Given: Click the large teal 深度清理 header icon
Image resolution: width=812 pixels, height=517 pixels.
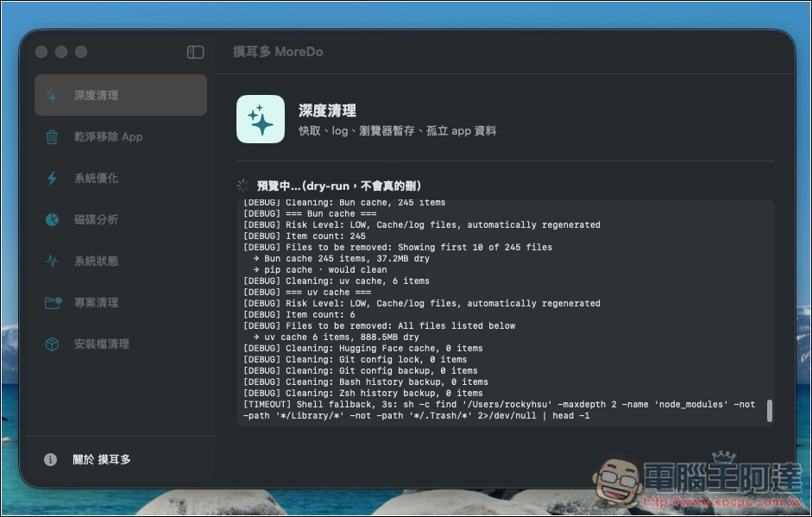Looking at the screenshot, I should pos(260,119).
